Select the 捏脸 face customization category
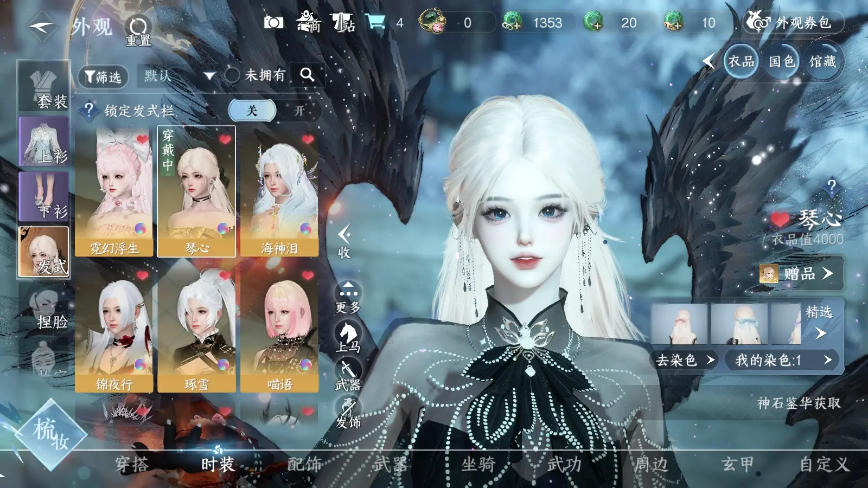868x488 pixels. click(44, 307)
